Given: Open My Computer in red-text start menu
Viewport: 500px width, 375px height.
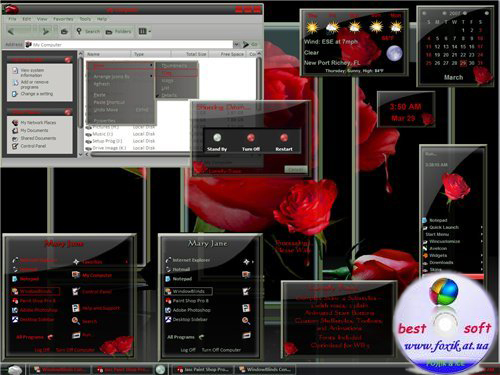Looking at the screenshot, I should 92,275.
